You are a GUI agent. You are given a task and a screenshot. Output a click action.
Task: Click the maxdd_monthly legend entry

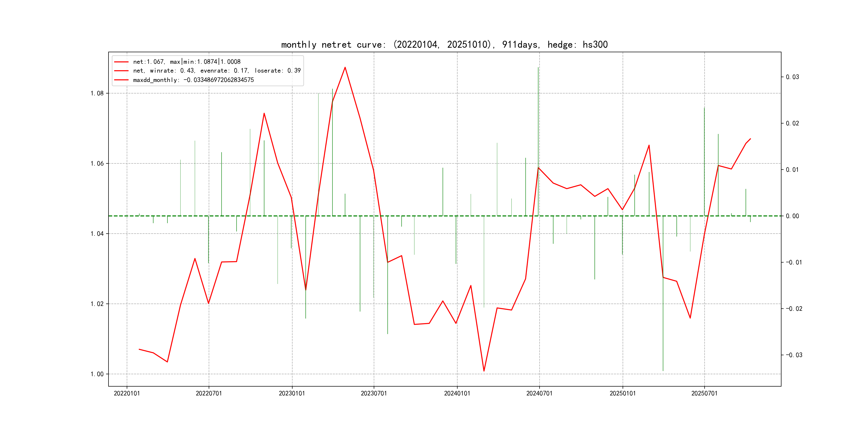(x=193, y=80)
